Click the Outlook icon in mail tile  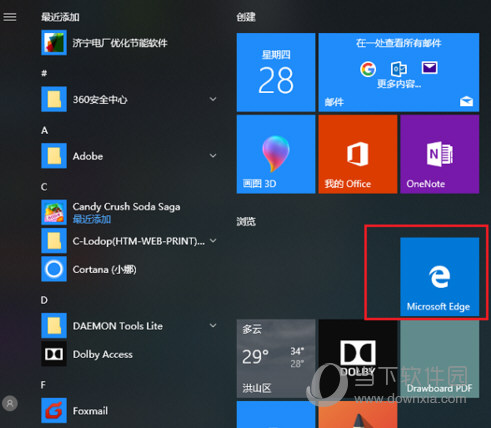pos(399,69)
